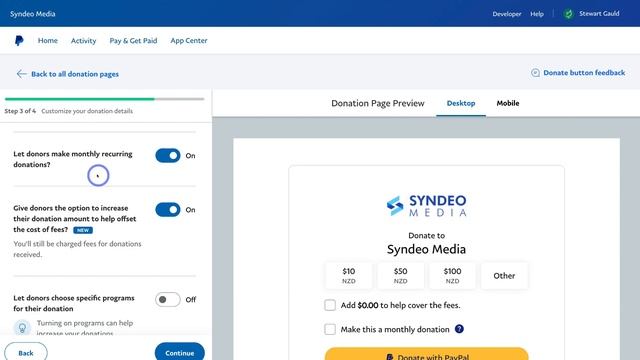Select the $10 NZD donation amount
The image size is (640, 360).
point(349,276)
